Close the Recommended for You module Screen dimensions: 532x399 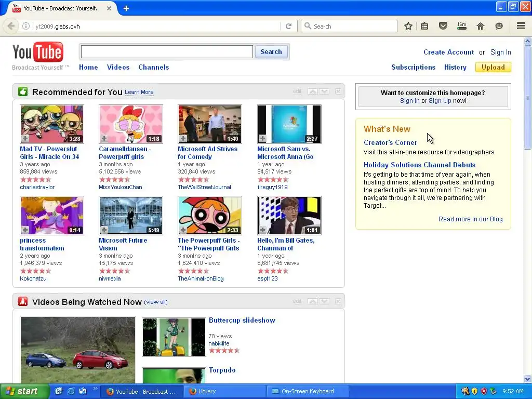point(338,91)
